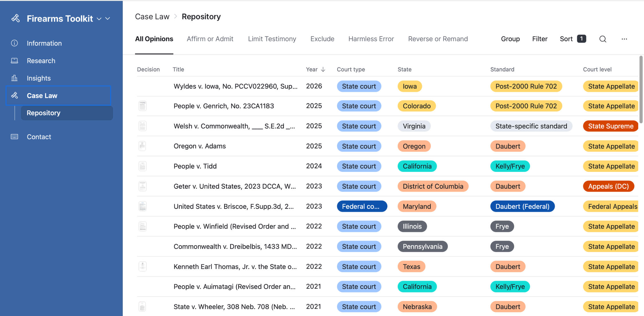The image size is (644, 316).
Task: Collapse the sidebar with the outer chevron
Action: click(x=108, y=19)
